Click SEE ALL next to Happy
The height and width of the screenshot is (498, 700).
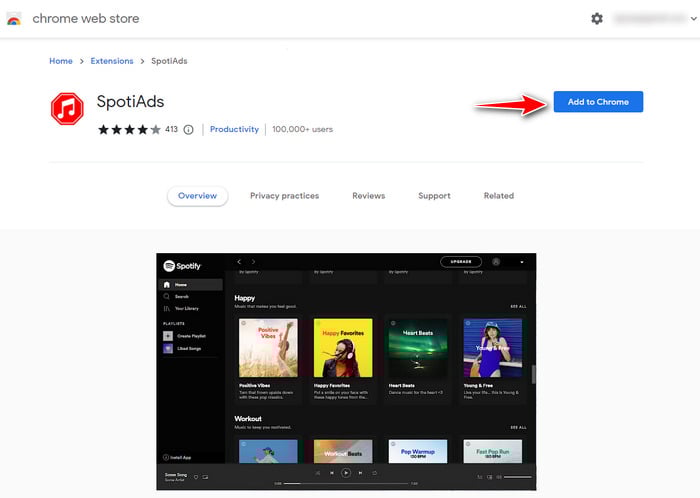coord(518,307)
